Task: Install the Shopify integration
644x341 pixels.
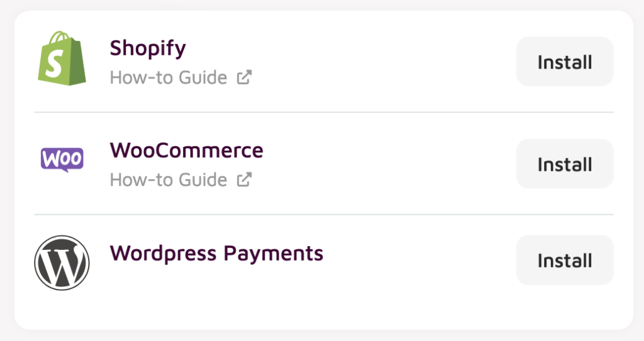Action: point(565,62)
